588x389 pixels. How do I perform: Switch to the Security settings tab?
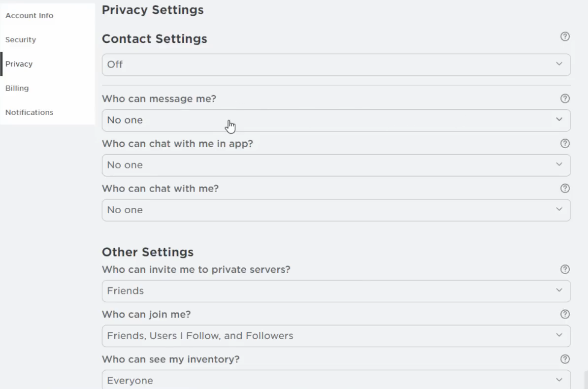point(21,40)
